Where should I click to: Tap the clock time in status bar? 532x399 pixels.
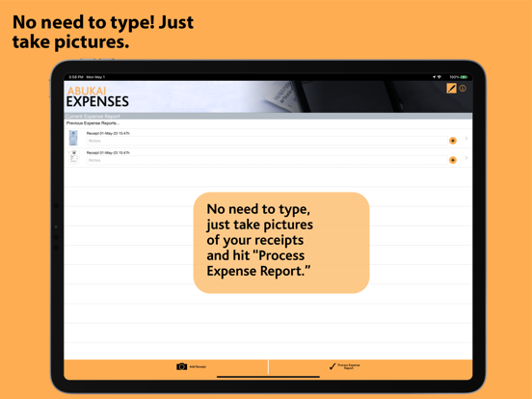76,77
